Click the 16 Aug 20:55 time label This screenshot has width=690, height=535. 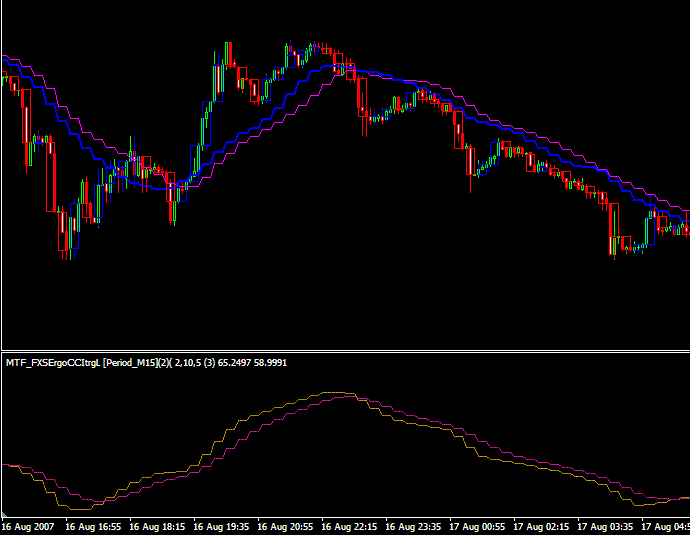coord(285,527)
